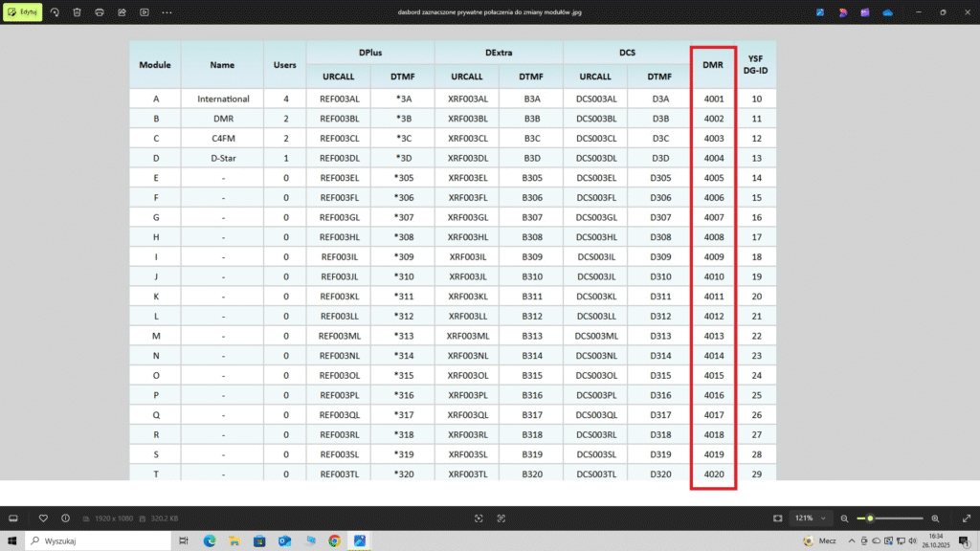
Task: Share the image via the share icon
Action: click(x=122, y=12)
